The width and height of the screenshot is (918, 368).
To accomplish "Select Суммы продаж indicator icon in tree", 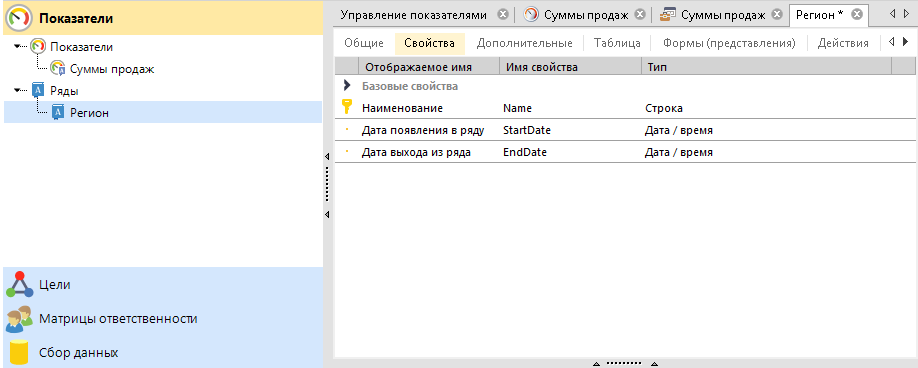I will 57,68.
